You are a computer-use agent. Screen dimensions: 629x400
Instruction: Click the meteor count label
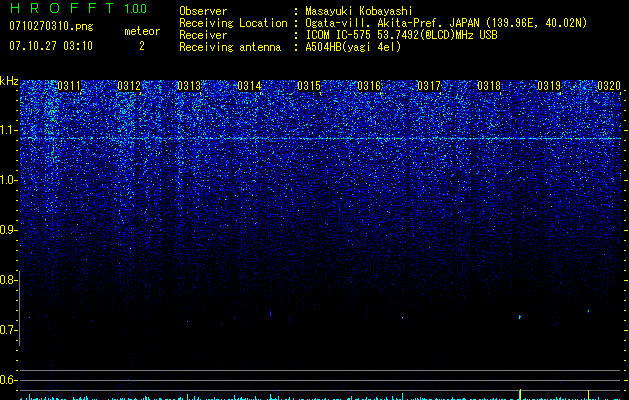[x=142, y=31]
